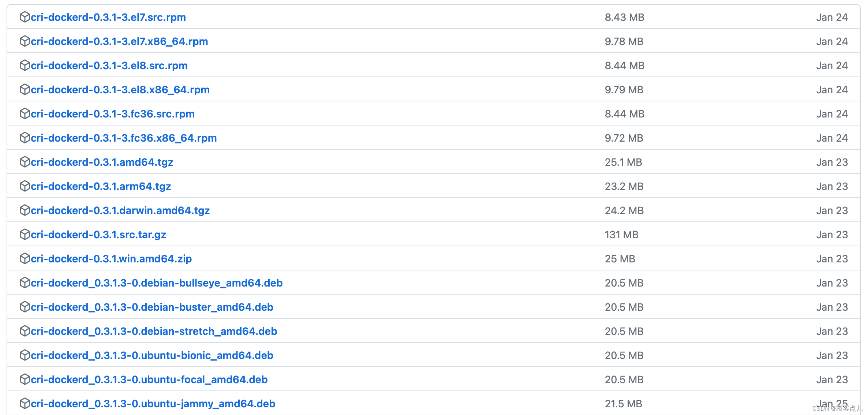Click Jan 23 date in amd64.tgz row
868x415 pixels.
click(832, 162)
